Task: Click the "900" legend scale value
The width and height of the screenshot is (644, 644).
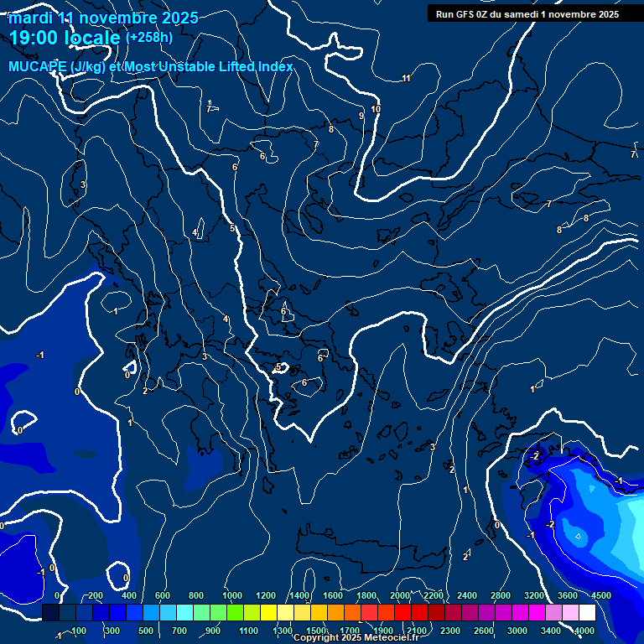Action: tap(212, 631)
